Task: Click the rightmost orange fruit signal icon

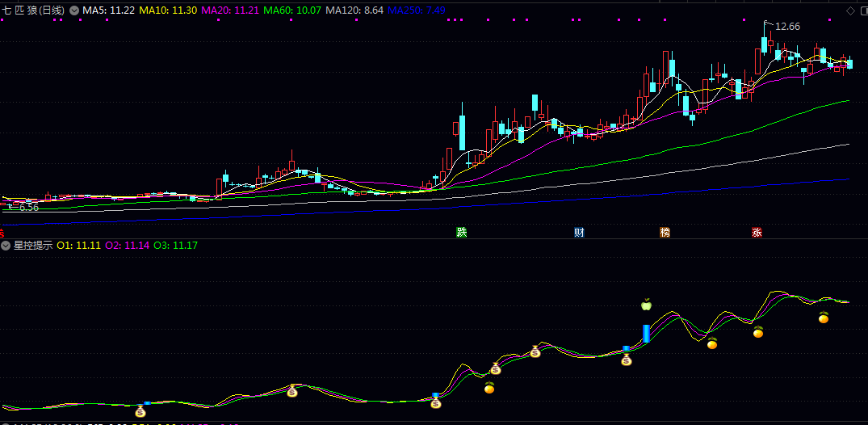Action: 824,318
